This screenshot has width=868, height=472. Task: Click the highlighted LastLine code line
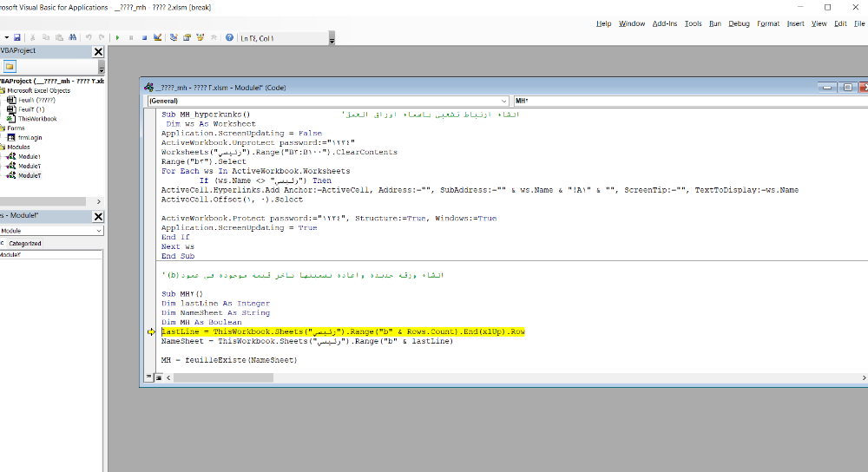click(343, 332)
